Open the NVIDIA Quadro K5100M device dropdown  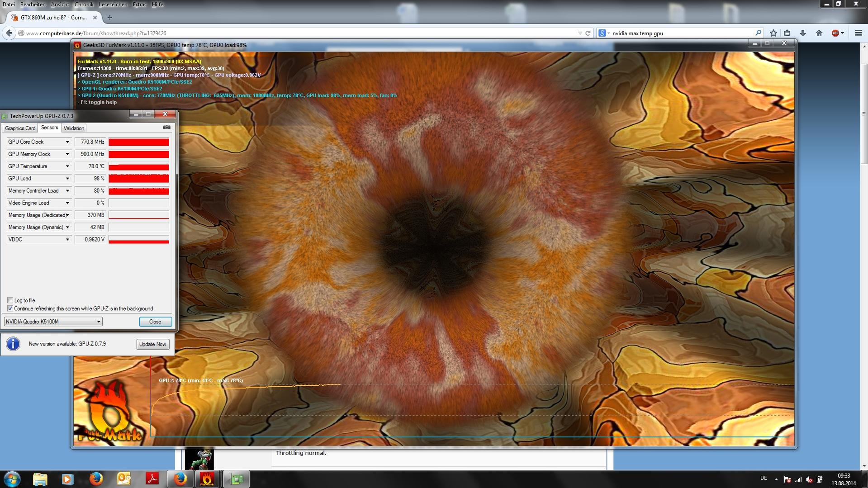[x=53, y=322]
